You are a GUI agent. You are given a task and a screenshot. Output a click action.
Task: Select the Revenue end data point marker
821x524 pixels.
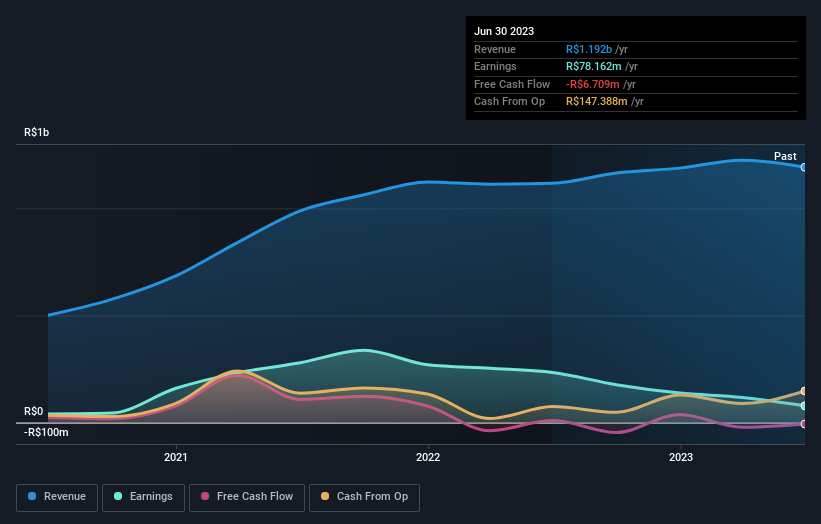[x=803, y=168]
